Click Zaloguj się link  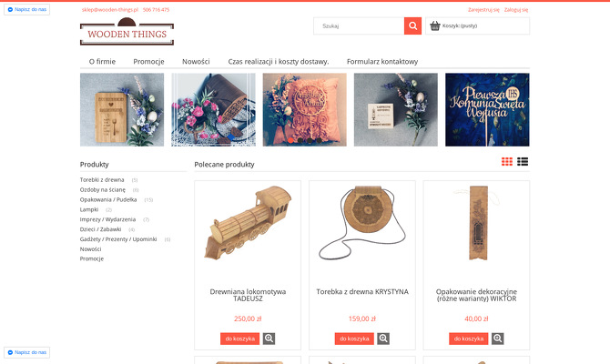point(516,10)
